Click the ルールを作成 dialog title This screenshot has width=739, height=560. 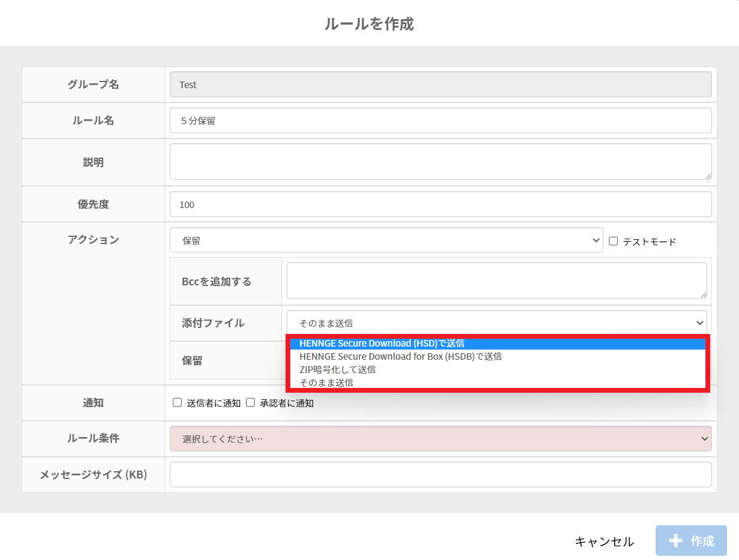click(x=369, y=24)
